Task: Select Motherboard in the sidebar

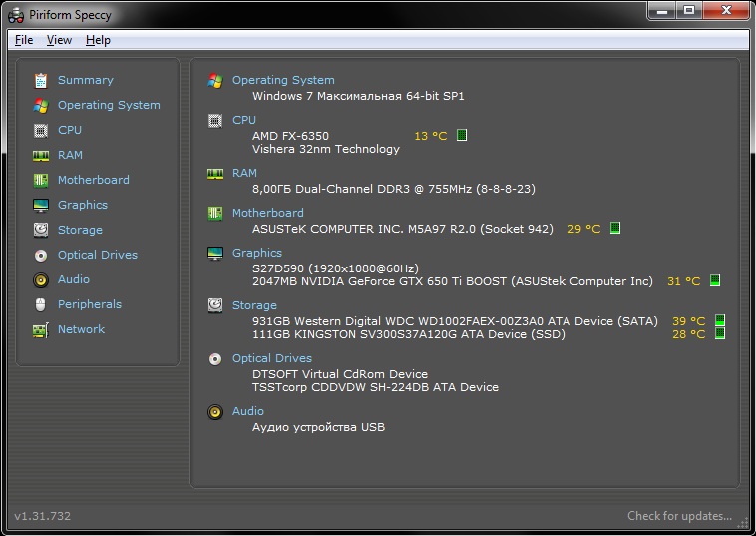Action: [x=94, y=180]
